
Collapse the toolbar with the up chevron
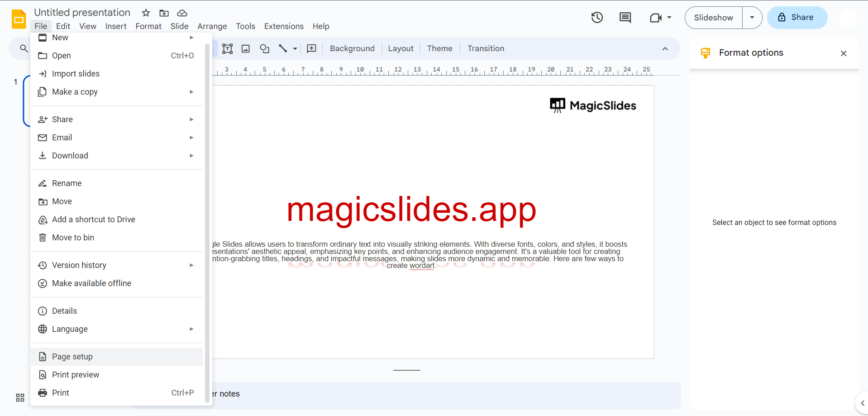coord(665,48)
